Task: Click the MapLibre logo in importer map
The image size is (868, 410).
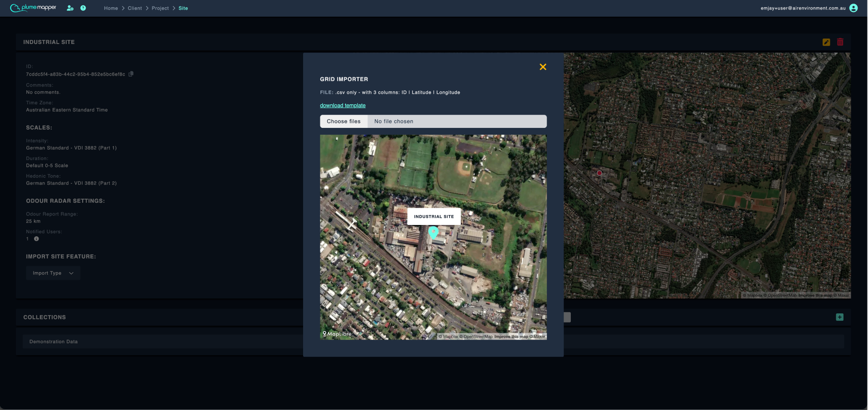Action: pos(337,334)
